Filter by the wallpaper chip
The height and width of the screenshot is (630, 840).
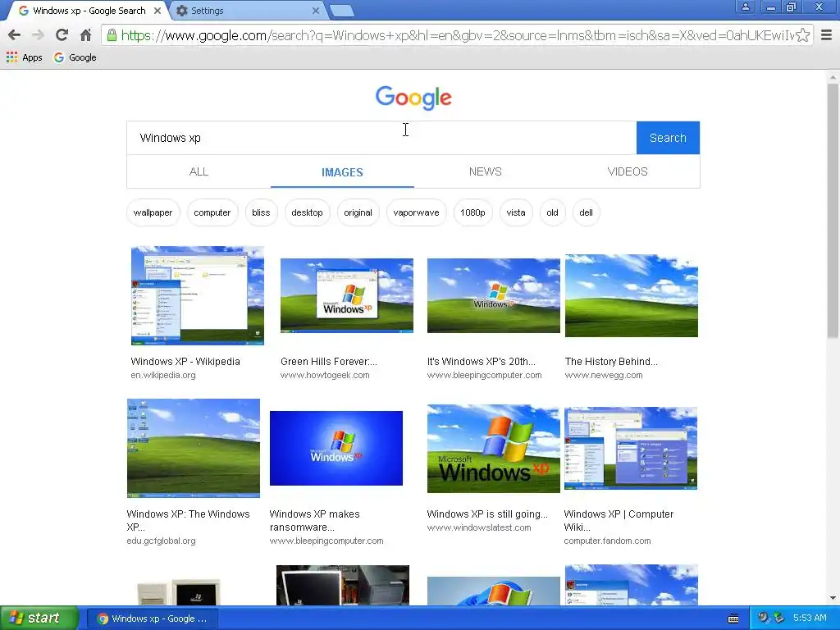click(153, 212)
